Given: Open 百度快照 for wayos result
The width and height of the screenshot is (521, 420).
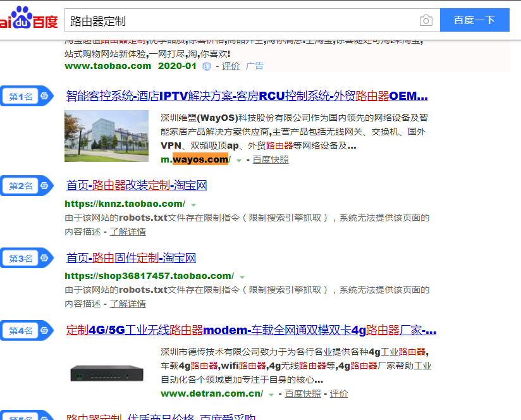Looking at the screenshot, I should [x=271, y=160].
